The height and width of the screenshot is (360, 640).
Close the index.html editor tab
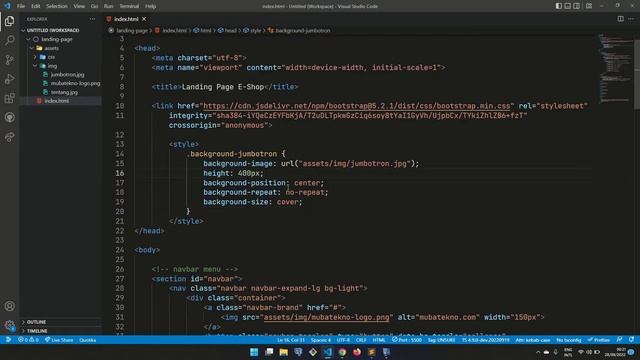[x=144, y=19]
